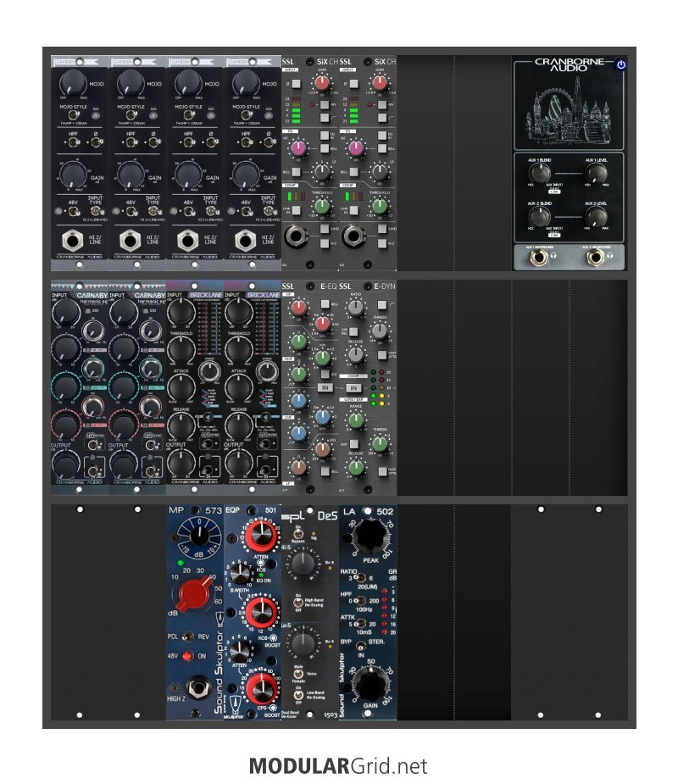Click the HF BELL button atop SSL E-EQ
The height and width of the screenshot is (784, 678).
pyautogui.click(x=325, y=304)
